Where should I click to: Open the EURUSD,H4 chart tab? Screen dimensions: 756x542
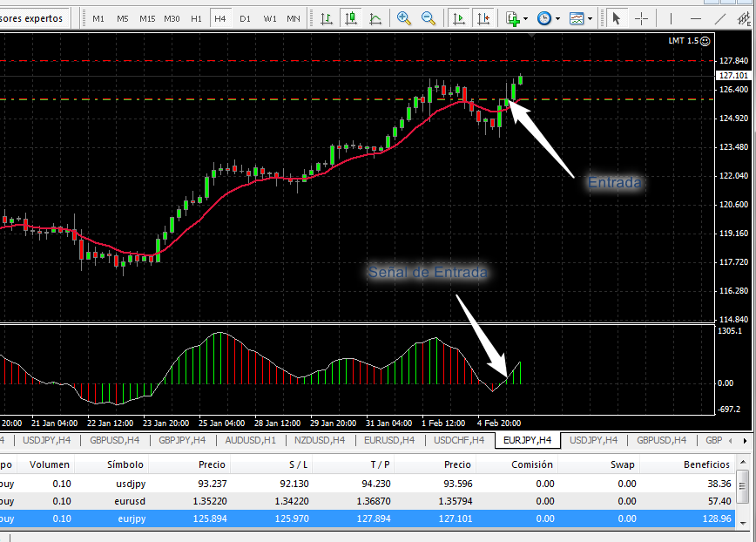click(389, 440)
